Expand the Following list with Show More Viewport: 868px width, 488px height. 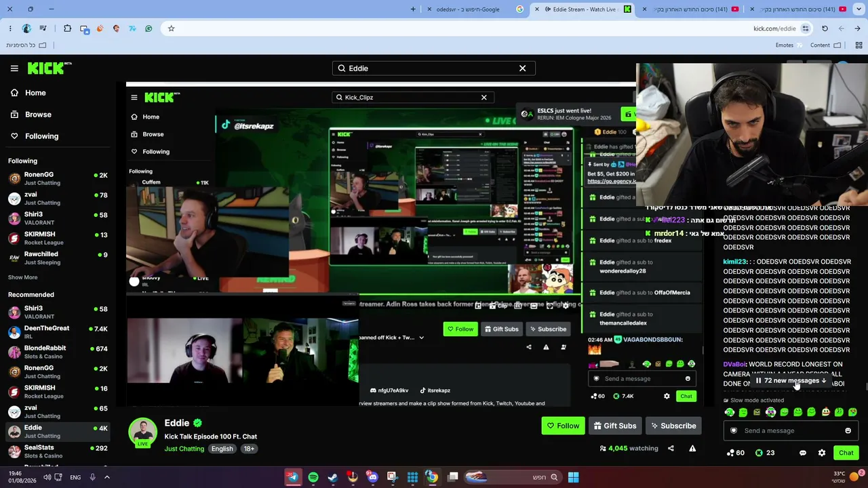click(22, 277)
